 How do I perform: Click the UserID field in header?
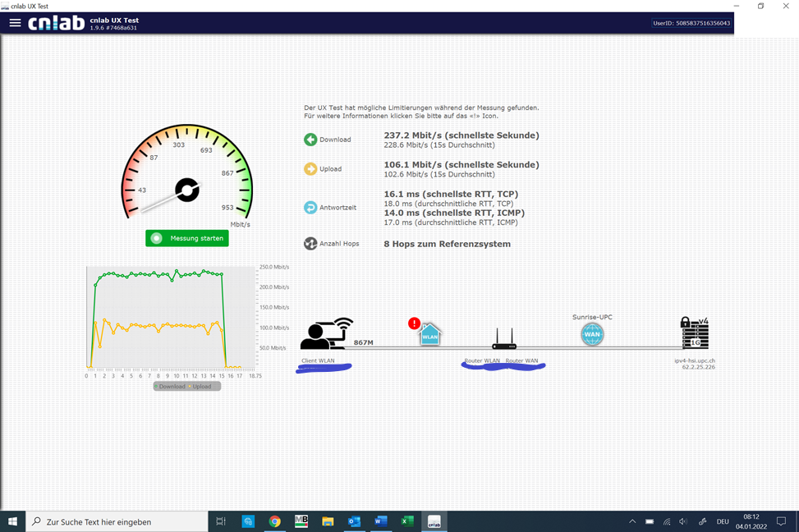pyautogui.click(x=691, y=23)
